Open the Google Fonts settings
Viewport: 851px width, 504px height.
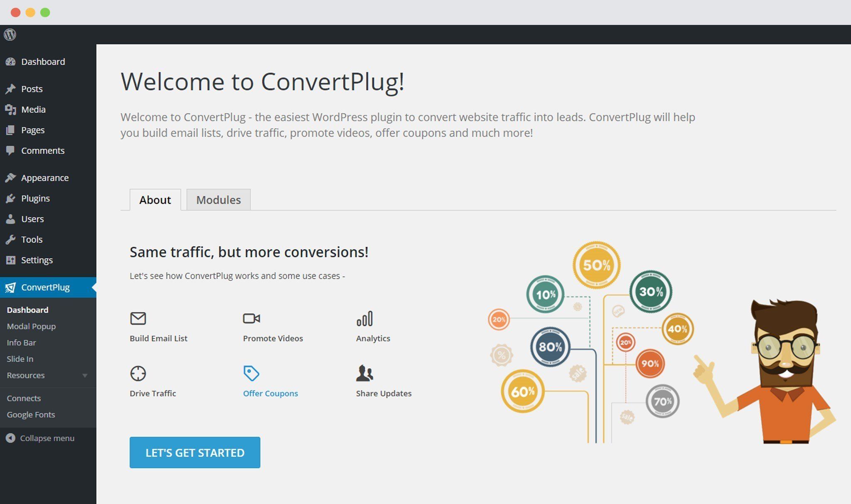click(30, 414)
